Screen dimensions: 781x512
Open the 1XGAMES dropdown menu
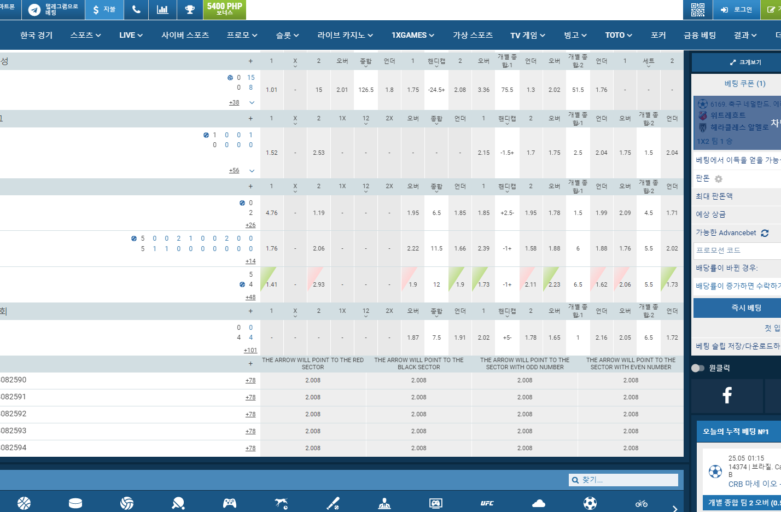[x=413, y=35]
